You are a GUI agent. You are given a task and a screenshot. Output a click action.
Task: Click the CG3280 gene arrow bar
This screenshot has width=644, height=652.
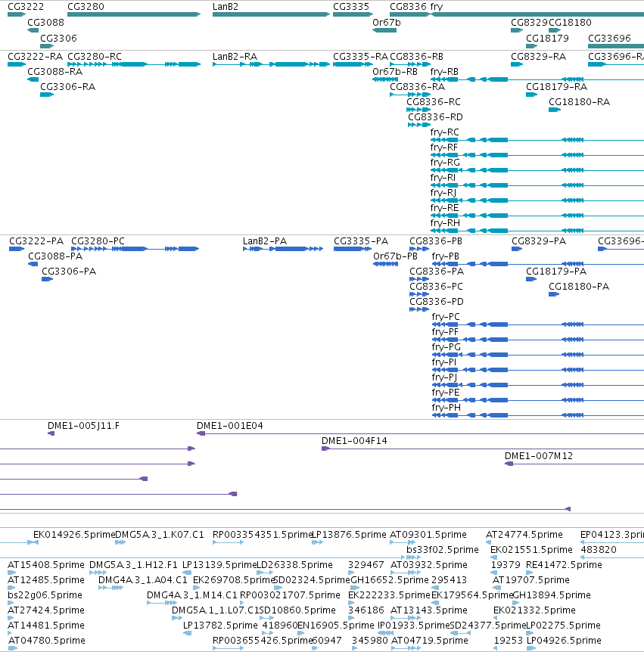[x=134, y=14]
